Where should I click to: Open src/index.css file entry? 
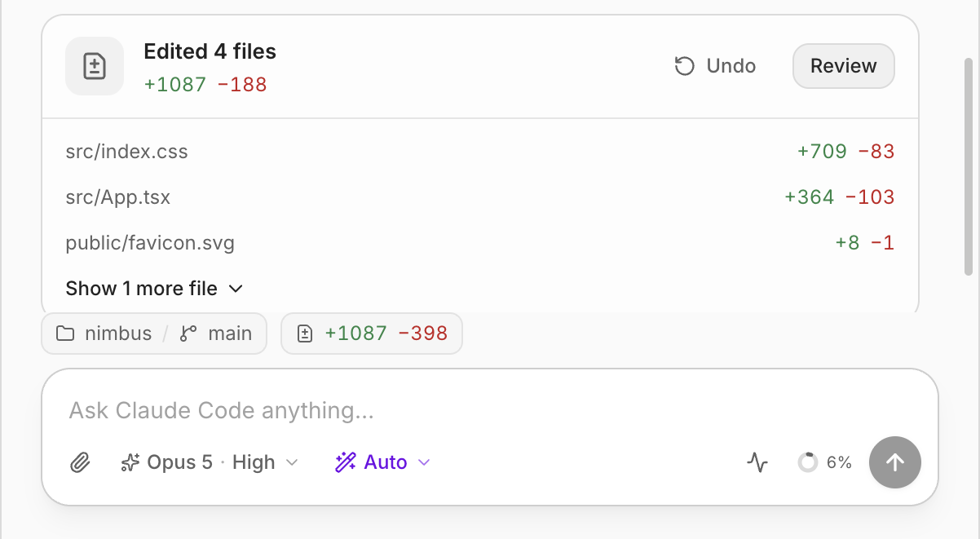(480, 151)
